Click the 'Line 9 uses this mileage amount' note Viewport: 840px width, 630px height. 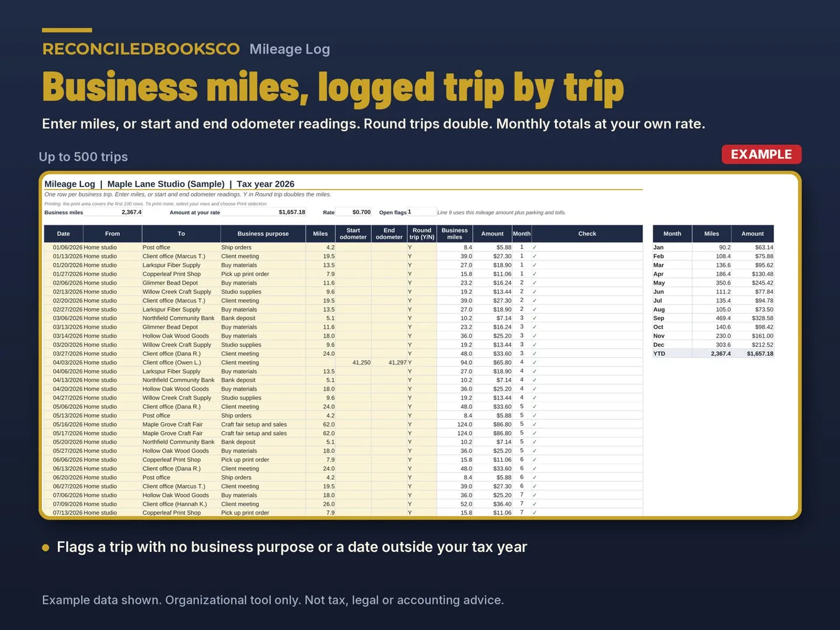502,212
